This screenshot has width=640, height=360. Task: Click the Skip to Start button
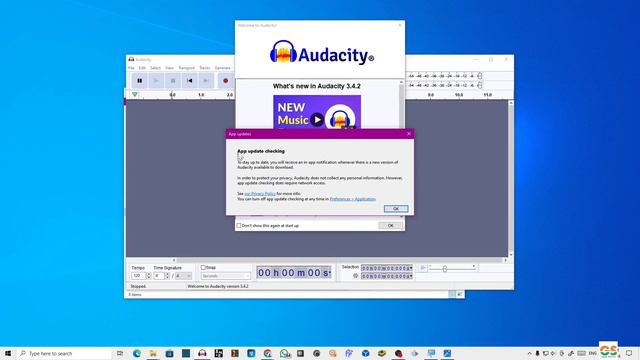[189, 81]
